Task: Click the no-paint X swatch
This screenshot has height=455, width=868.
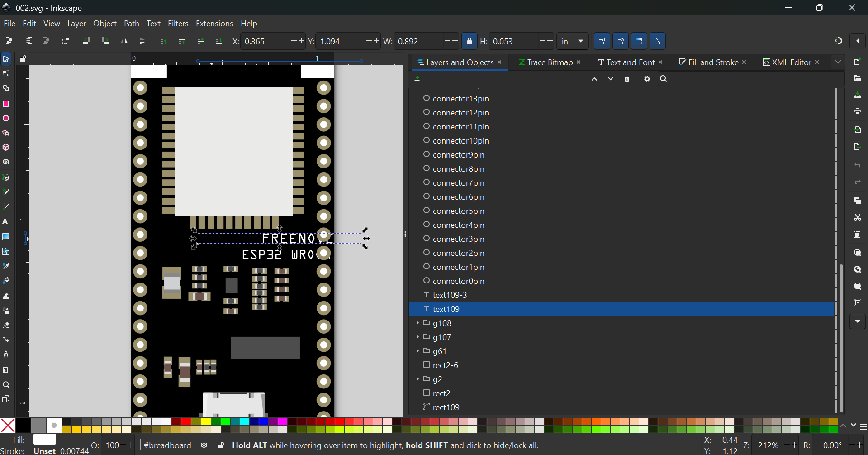Action: (x=8, y=426)
